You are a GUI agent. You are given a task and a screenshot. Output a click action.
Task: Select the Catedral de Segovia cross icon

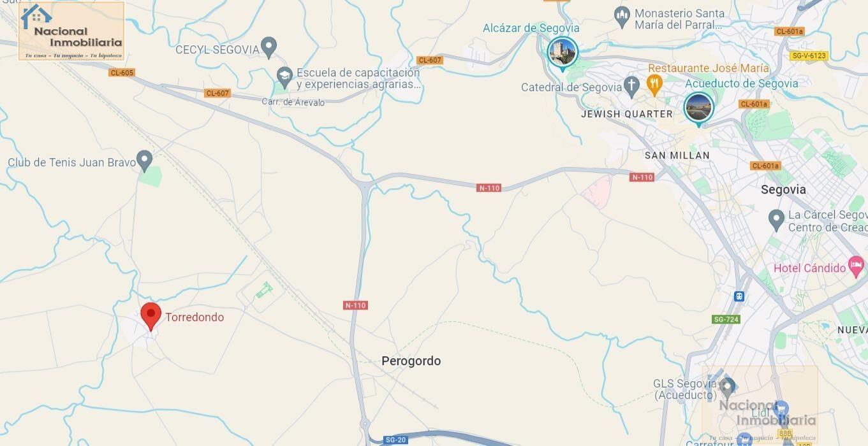pyautogui.click(x=631, y=86)
